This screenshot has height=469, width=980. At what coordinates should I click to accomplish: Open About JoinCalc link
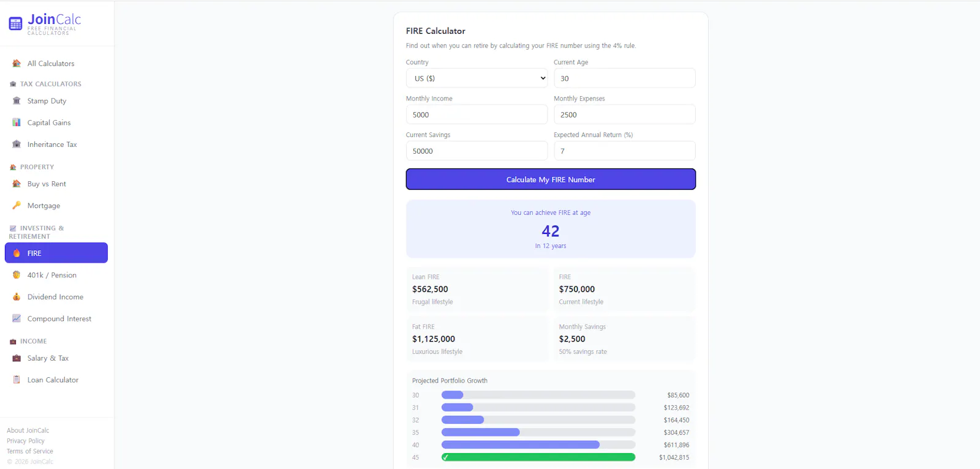click(28, 430)
